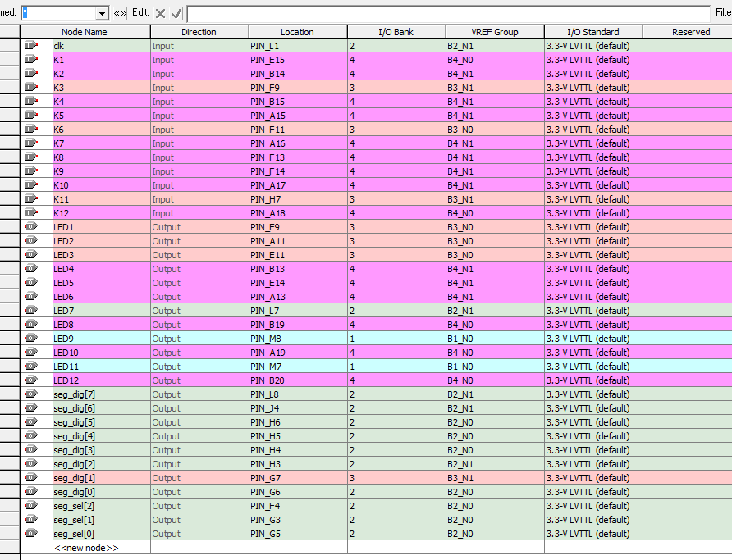This screenshot has height=560, width=732.
Task: Select the PIN_H6 location cell
Action: pyautogui.click(x=298, y=422)
